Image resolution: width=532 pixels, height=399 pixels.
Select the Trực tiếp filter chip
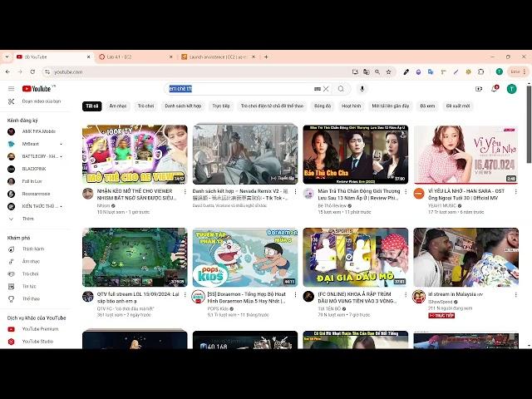click(221, 106)
